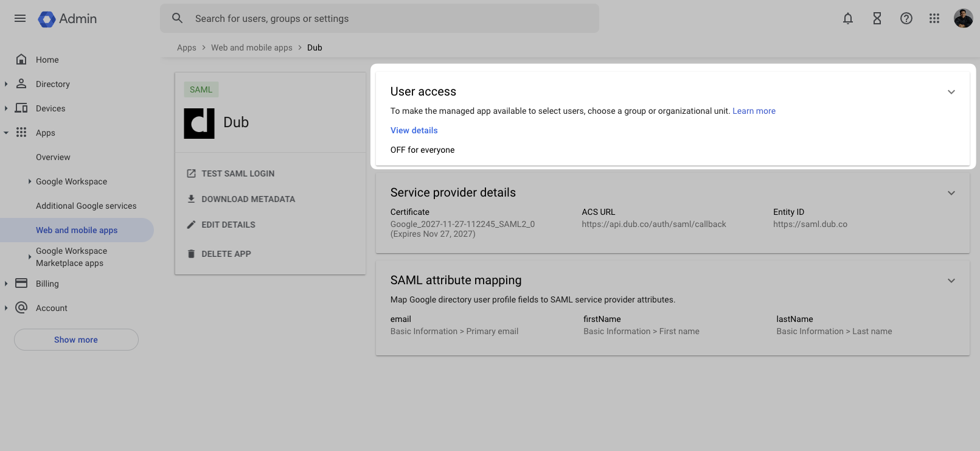The image size is (980, 451).
Task: Expand the User access card chevron
Action: [951, 92]
